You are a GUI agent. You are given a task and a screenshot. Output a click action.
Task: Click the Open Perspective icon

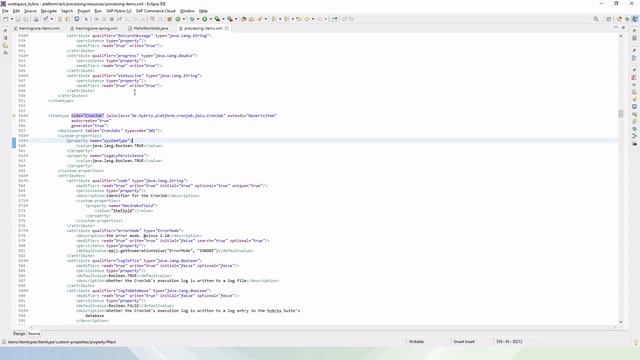click(x=609, y=19)
